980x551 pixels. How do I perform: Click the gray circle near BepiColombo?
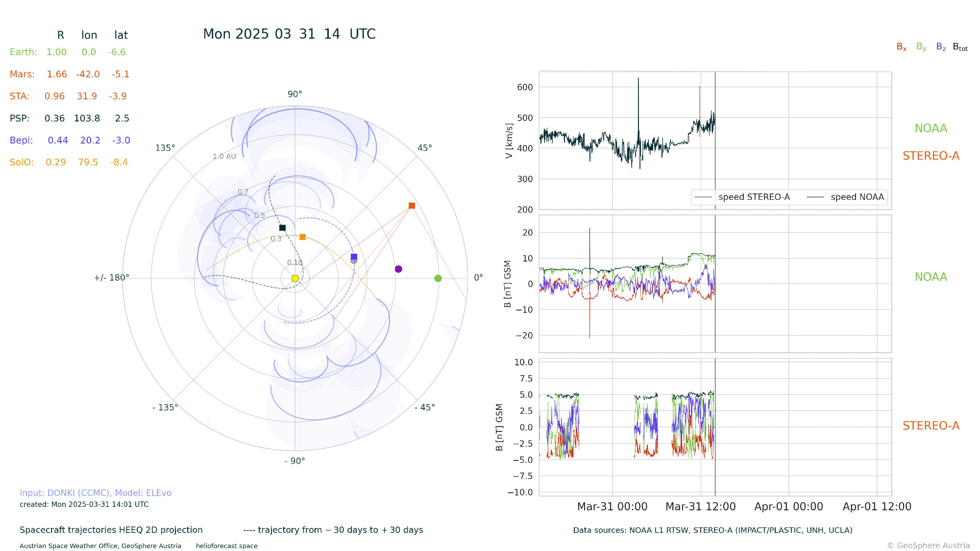pyautogui.click(x=353, y=262)
